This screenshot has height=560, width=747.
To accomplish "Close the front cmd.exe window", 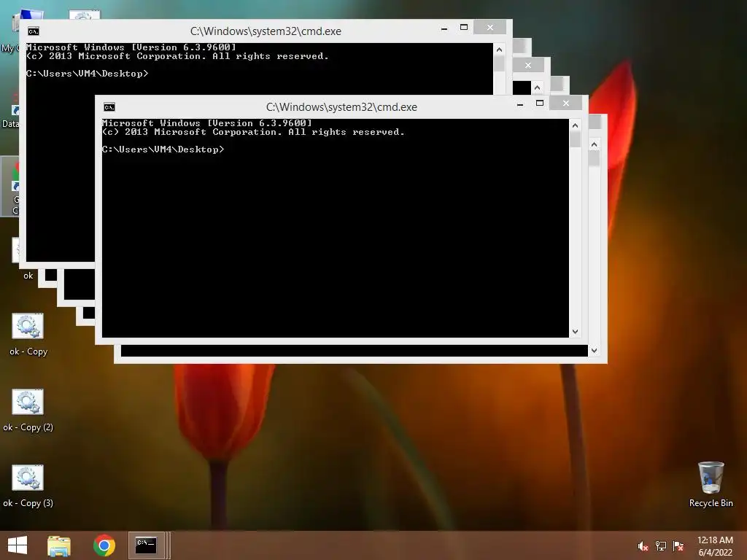I will point(566,103).
